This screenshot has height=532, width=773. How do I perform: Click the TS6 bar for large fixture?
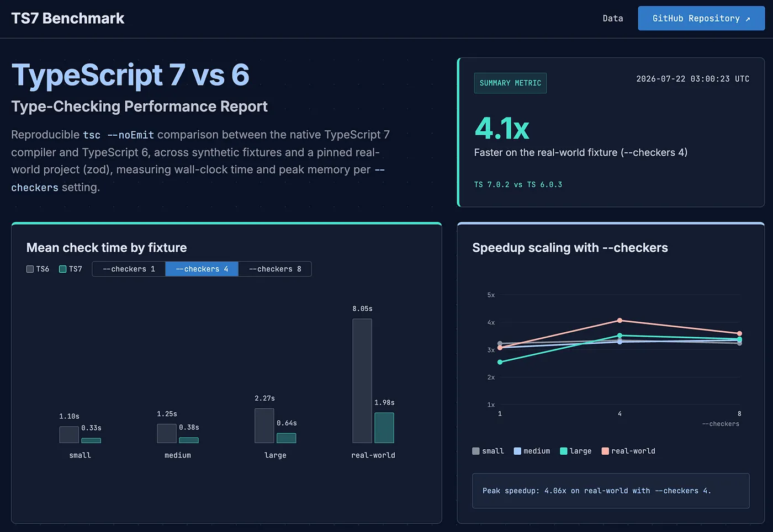pos(264,425)
